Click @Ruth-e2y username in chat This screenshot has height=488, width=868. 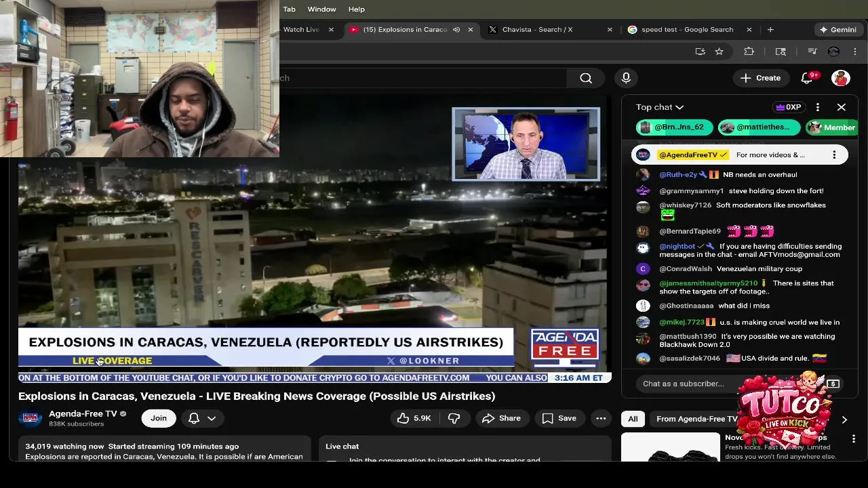coord(679,175)
